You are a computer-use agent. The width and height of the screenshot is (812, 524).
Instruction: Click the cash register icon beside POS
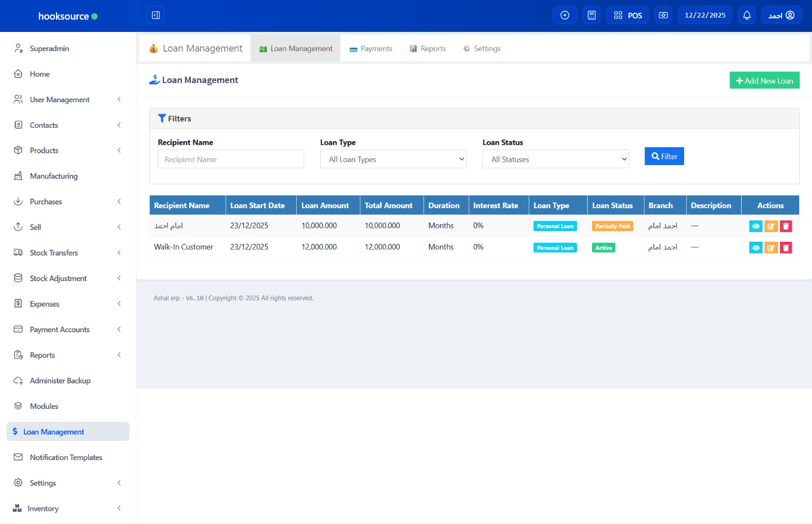(x=663, y=15)
